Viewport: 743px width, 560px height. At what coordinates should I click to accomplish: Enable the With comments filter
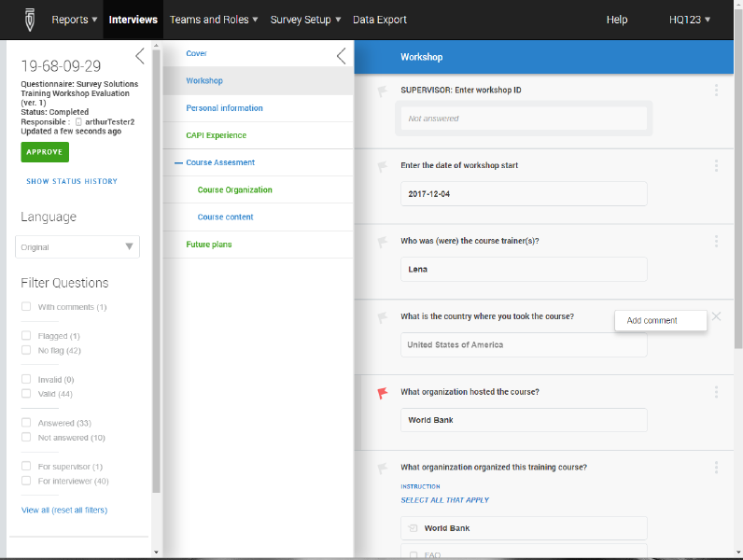27,307
